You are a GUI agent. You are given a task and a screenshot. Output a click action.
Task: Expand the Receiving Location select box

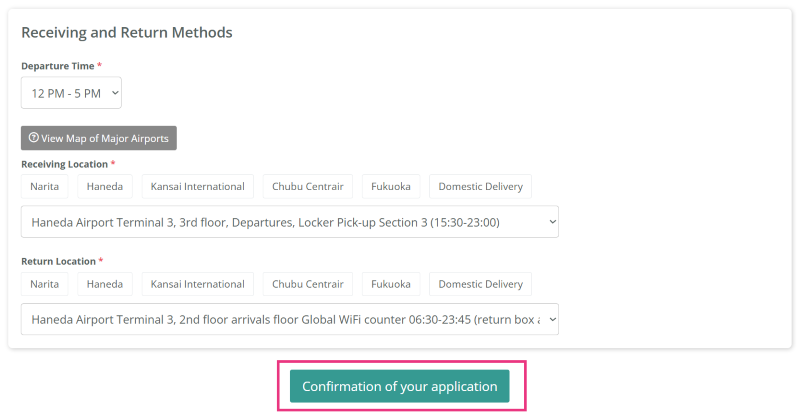click(290, 222)
